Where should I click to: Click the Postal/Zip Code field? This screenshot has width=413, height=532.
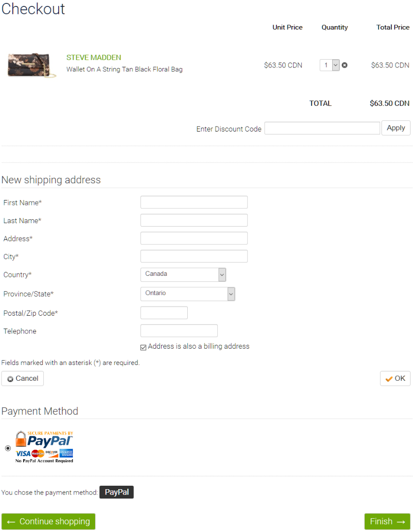tap(164, 313)
